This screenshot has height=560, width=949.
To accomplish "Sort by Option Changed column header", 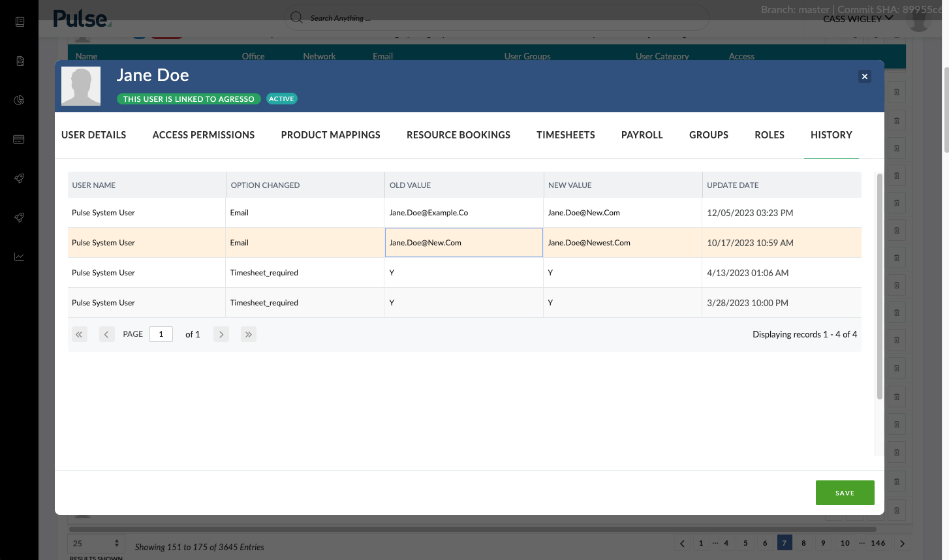I will coord(305,185).
